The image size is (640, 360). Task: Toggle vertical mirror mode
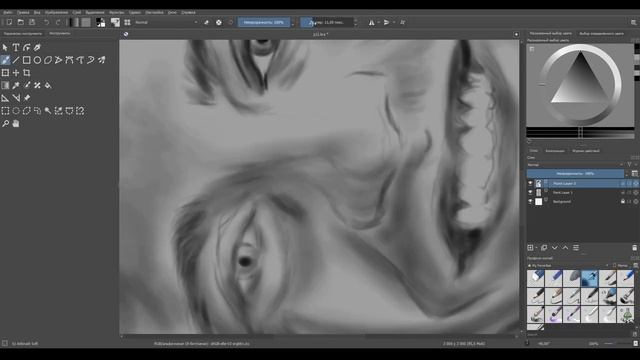pos(386,22)
